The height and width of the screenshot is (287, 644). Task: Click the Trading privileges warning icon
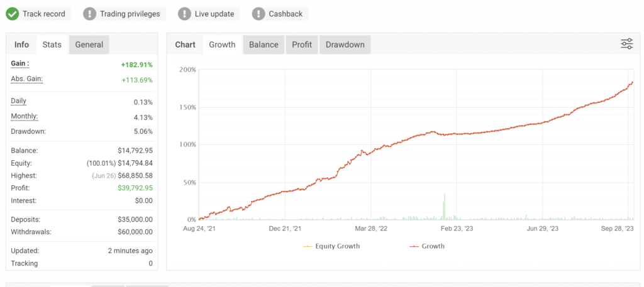[91, 13]
